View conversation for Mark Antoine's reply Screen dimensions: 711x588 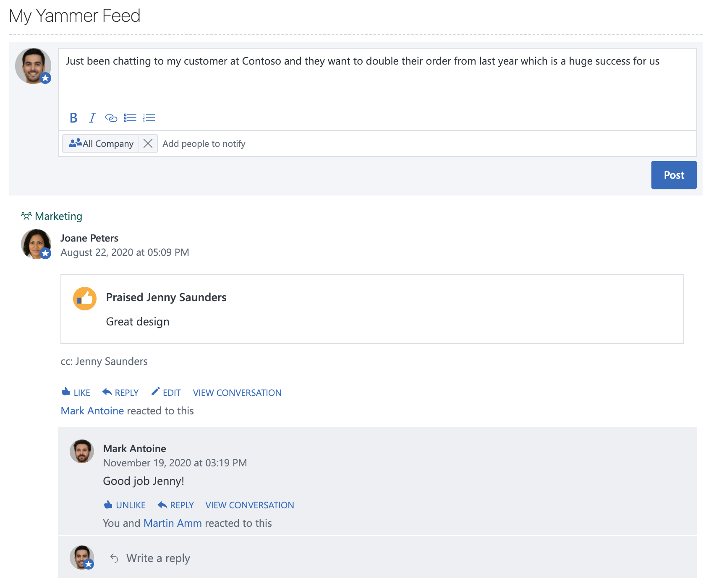(250, 505)
